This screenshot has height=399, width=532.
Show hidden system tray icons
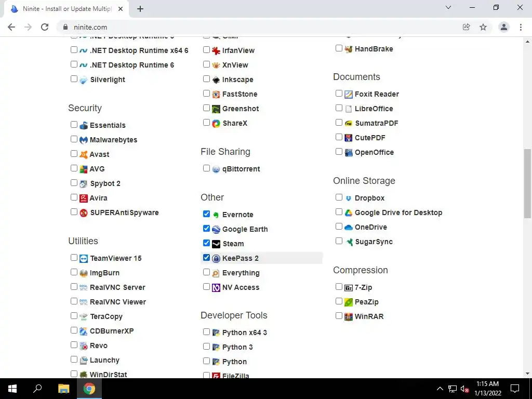(440, 389)
